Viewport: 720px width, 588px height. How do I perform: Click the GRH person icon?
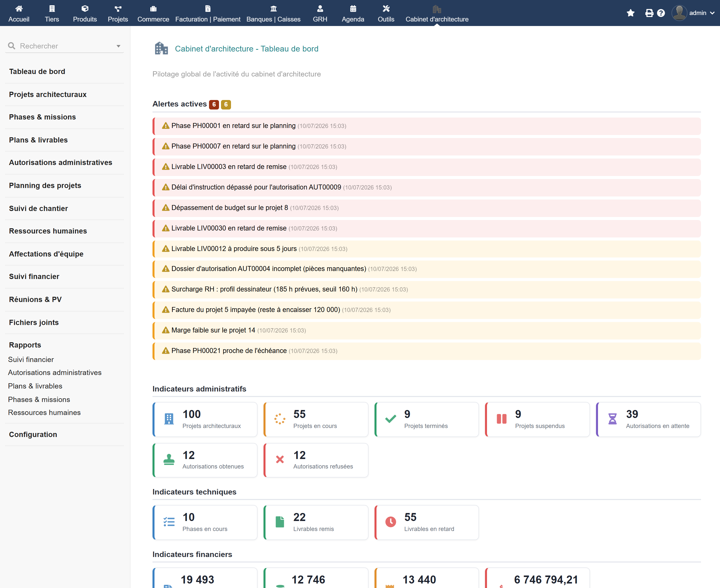point(320,8)
